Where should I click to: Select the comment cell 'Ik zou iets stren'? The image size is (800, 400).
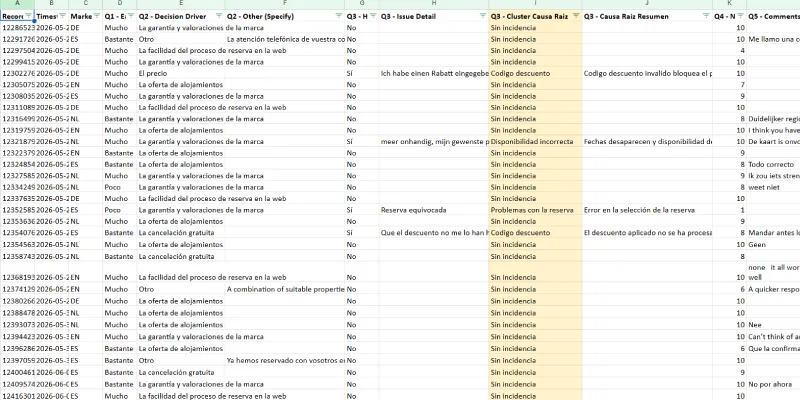(773, 176)
